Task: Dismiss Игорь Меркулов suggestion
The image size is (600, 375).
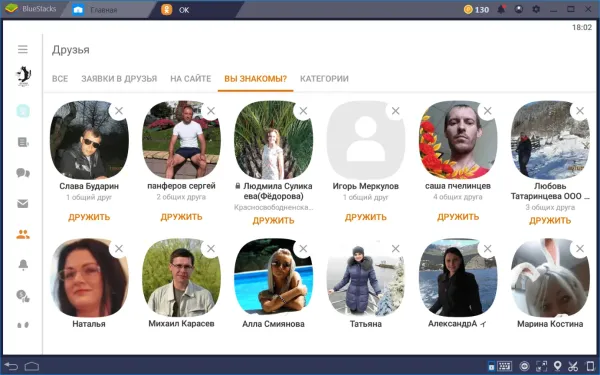Action: (395, 111)
